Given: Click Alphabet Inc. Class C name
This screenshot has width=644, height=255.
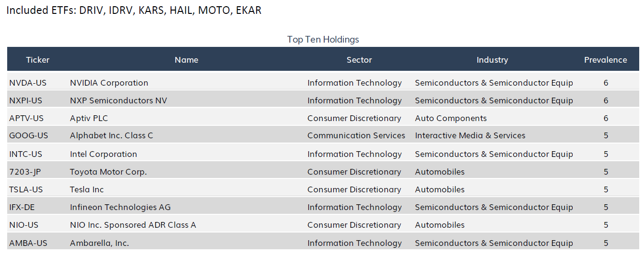Looking at the screenshot, I should point(112,135).
